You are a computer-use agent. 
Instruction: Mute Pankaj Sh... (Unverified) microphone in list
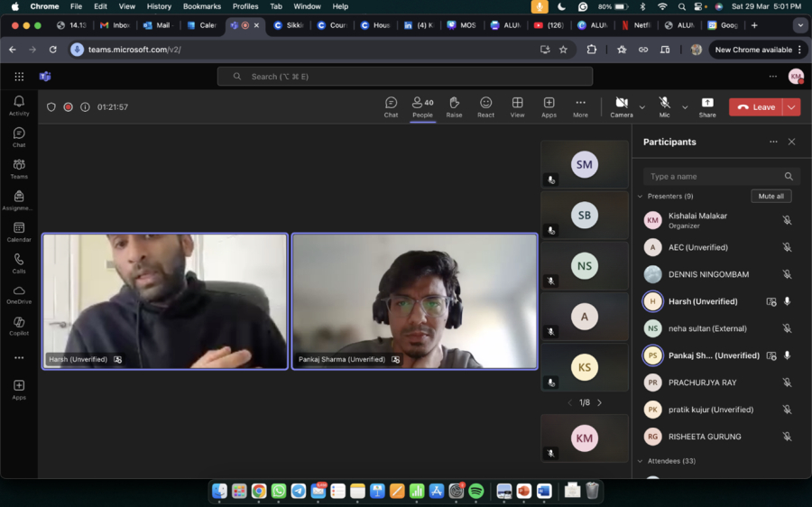pyautogui.click(x=787, y=355)
